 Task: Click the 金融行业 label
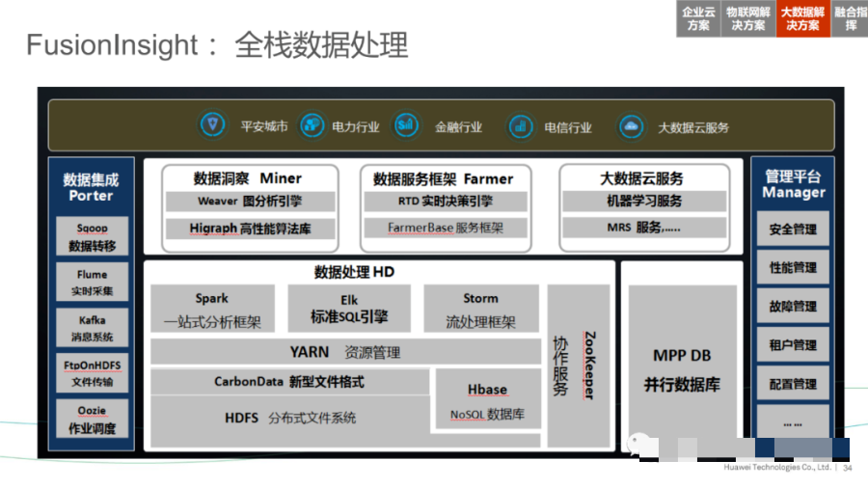[x=458, y=127]
